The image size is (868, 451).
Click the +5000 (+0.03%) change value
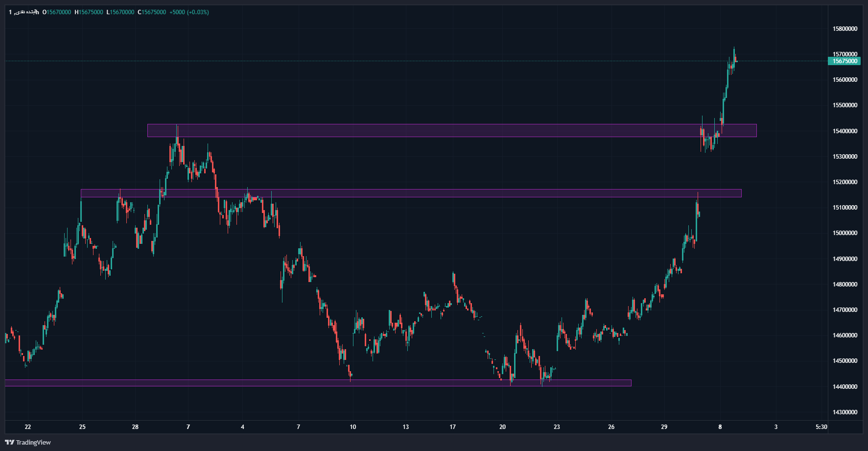pos(189,12)
